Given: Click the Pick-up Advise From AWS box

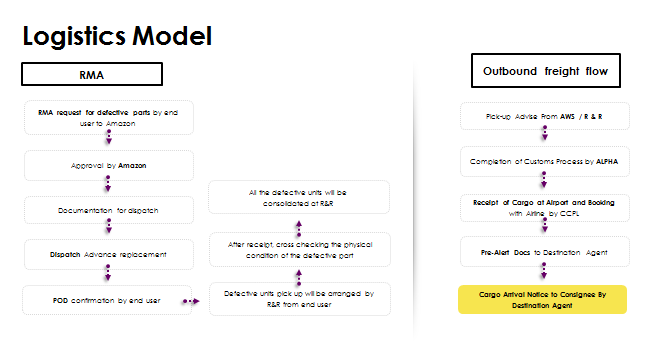Looking at the screenshot, I should click(x=545, y=116).
